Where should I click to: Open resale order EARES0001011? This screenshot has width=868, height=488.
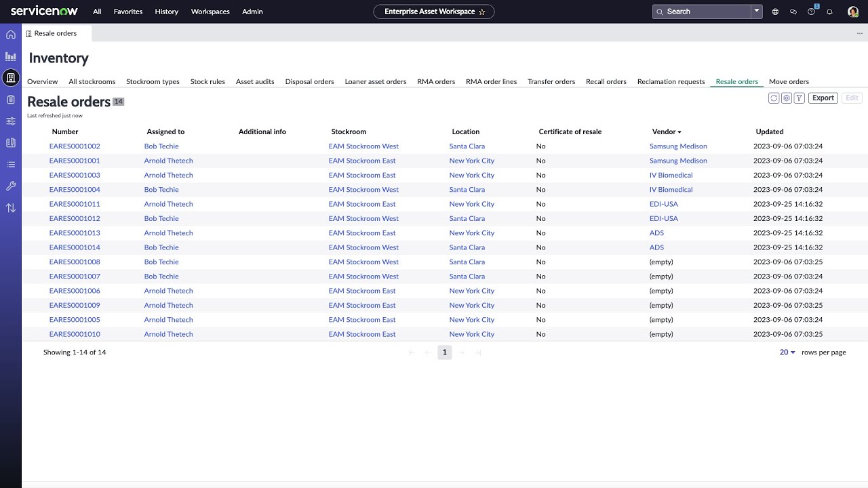(75, 204)
